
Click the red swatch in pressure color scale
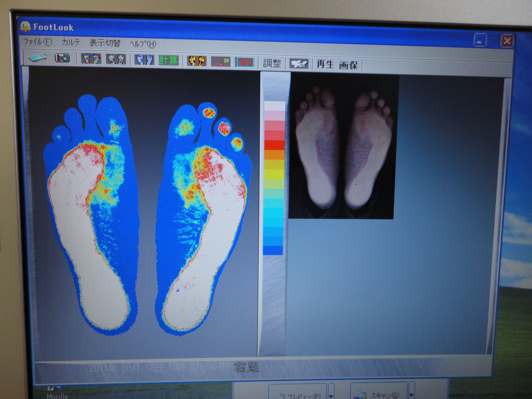point(274,145)
